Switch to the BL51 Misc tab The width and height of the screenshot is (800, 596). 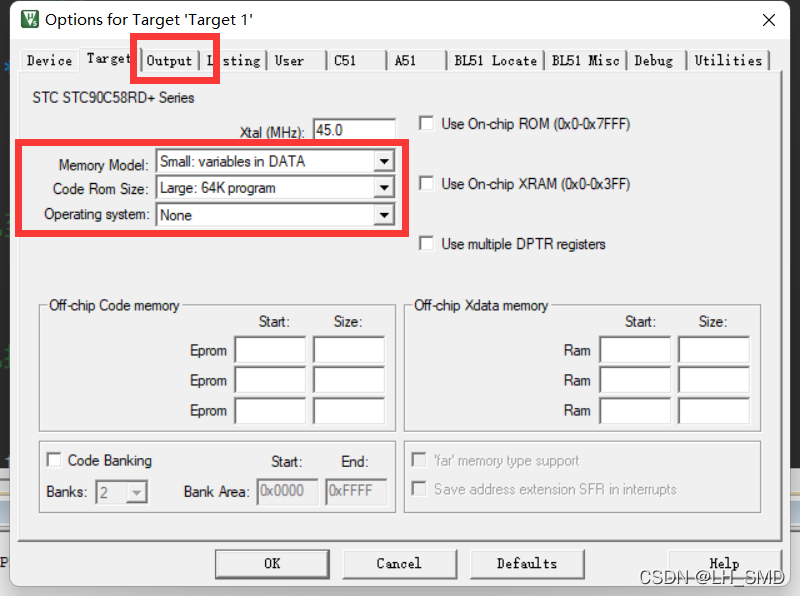(x=585, y=61)
